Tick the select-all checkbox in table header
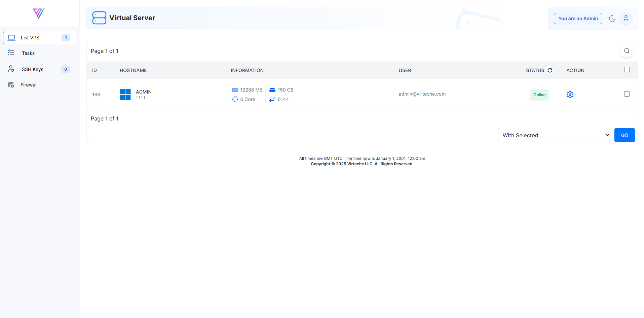This screenshot has width=644, height=318. (627, 70)
